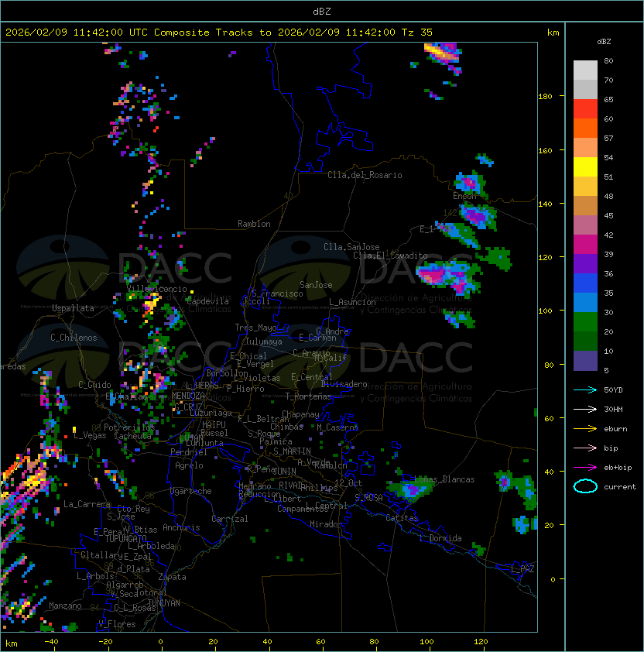Click the 'Ugarteche' map label
The width and height of the screenshot is (644, 652).
coord(191,491)
